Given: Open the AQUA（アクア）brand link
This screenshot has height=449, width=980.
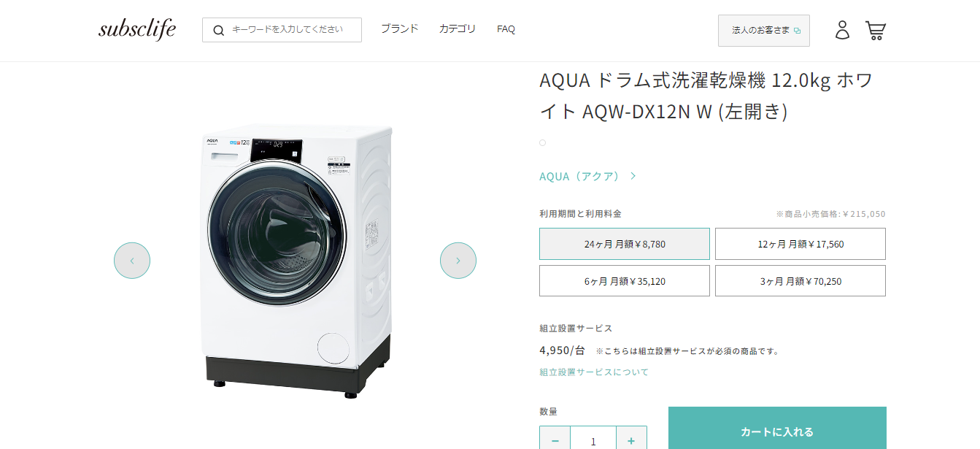Looking at the screenshot, I should [x=587, y=176].
